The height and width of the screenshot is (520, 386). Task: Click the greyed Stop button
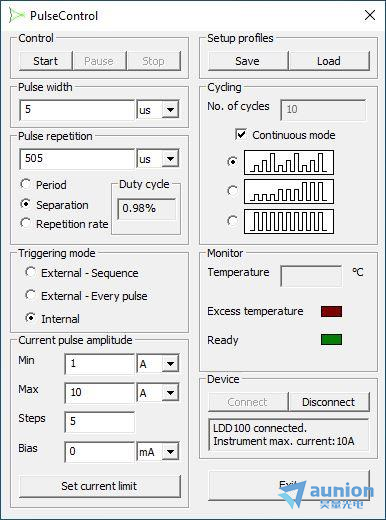pyautogui.click(x=153, y=61)
